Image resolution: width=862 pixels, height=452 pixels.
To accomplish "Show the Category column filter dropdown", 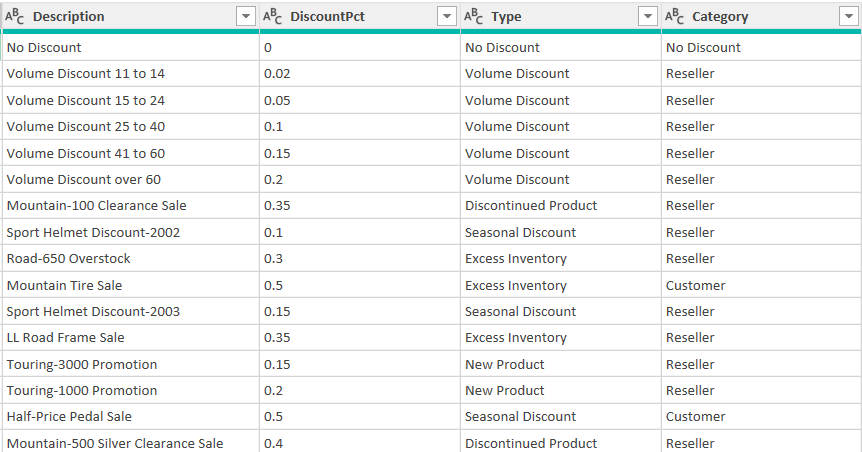I will (x=848, y=16).
